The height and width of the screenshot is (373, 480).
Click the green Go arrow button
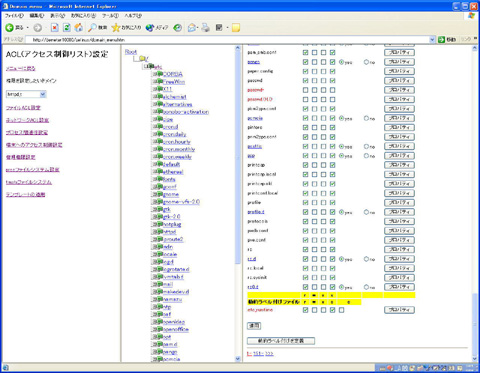[442, 39]
